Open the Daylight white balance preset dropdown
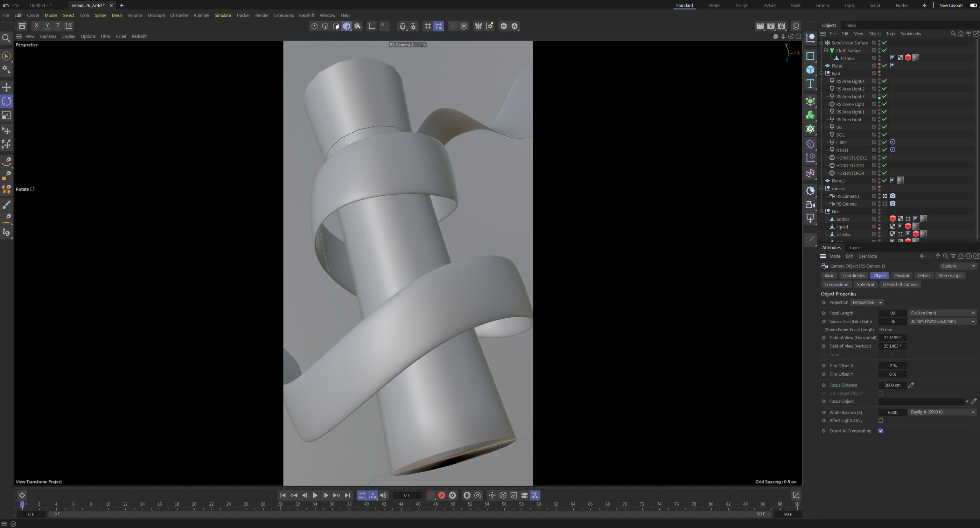 click(942, 412)
